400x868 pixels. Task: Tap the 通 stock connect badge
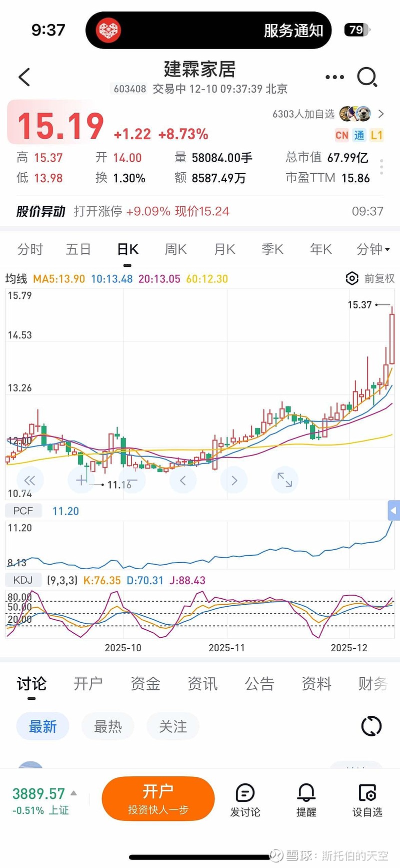[359, 135]
